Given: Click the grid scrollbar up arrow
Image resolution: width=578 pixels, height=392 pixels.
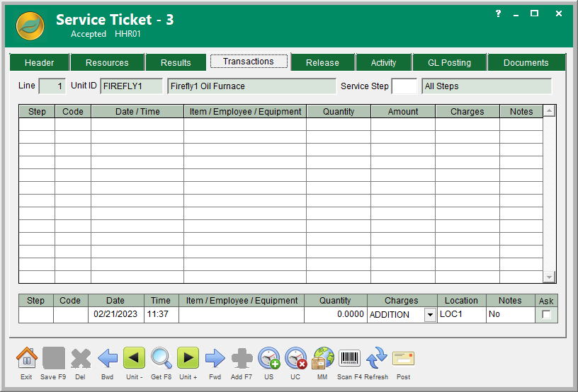Looking at the screenshot, I should [549, 111].
